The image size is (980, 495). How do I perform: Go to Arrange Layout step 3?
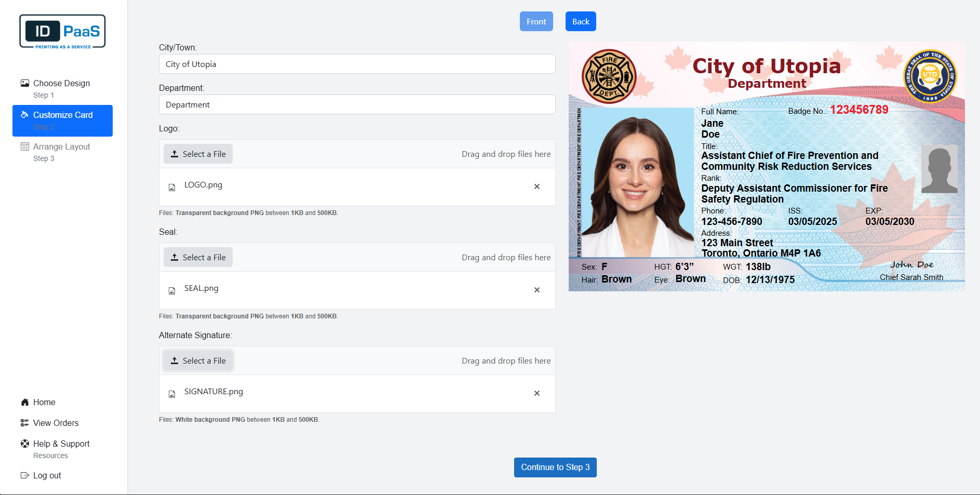pos(61,152)
